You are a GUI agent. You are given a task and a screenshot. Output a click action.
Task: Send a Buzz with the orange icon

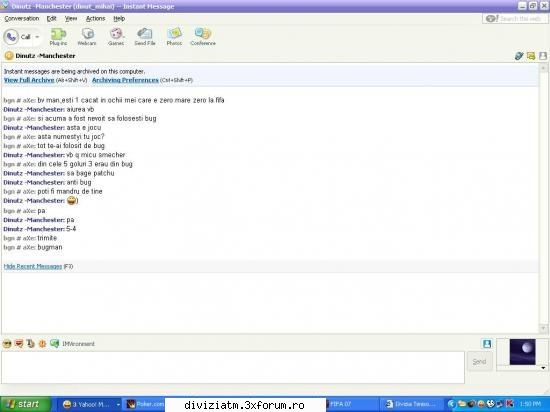tap(42, 344)
